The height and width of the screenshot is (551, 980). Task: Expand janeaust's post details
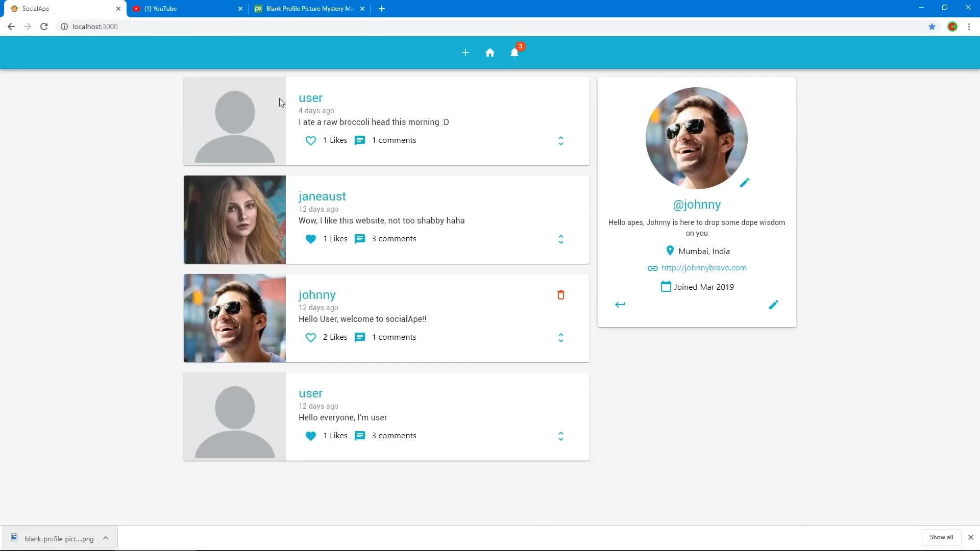(560, 239)
